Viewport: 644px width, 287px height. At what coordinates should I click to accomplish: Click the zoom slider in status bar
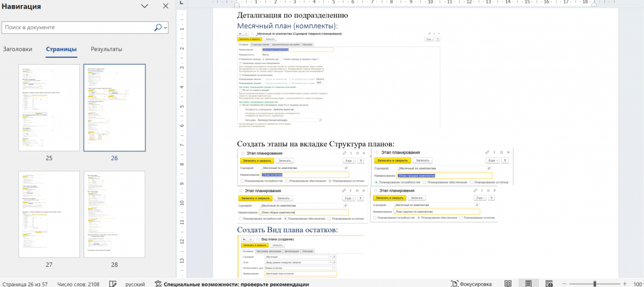[594, 283]
